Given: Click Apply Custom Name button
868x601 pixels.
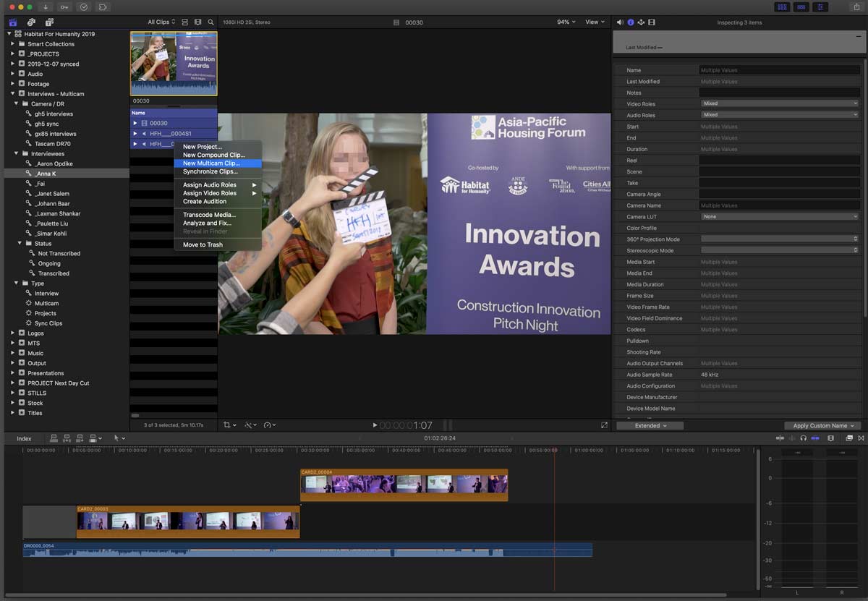Looking at the screenshot, I should point(823,426).
